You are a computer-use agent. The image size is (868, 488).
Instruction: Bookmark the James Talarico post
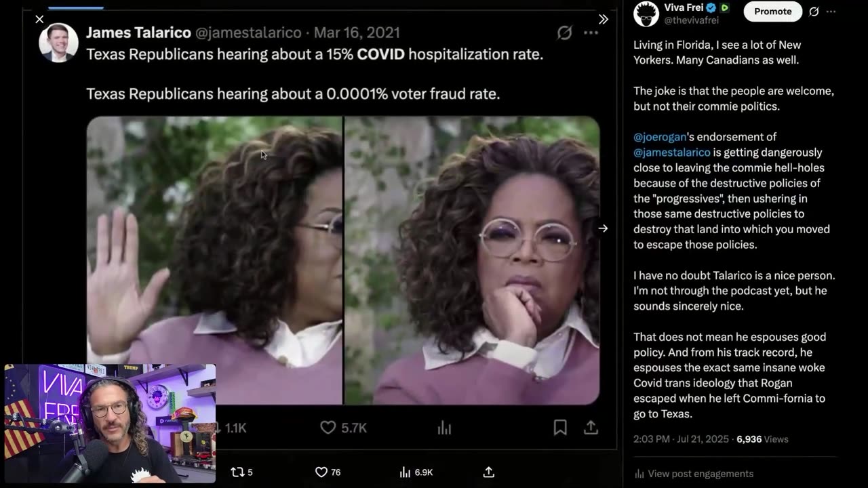pyautogui.click(x=560, y=428)
